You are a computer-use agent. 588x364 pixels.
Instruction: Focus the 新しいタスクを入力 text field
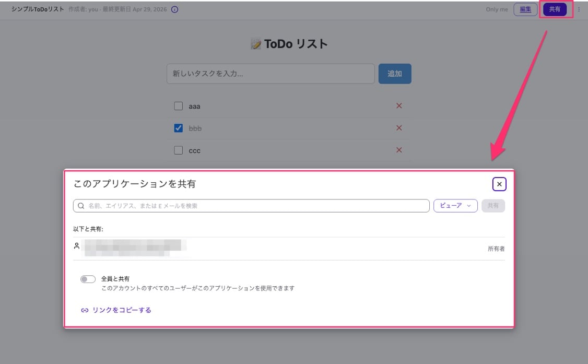click(271, 74)
